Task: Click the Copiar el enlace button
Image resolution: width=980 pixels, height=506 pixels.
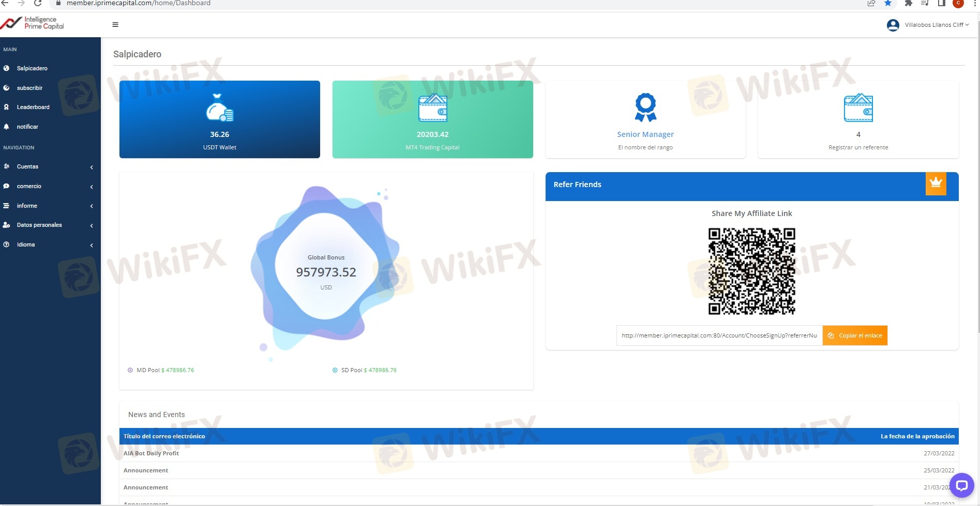Action: pos(855,335)
